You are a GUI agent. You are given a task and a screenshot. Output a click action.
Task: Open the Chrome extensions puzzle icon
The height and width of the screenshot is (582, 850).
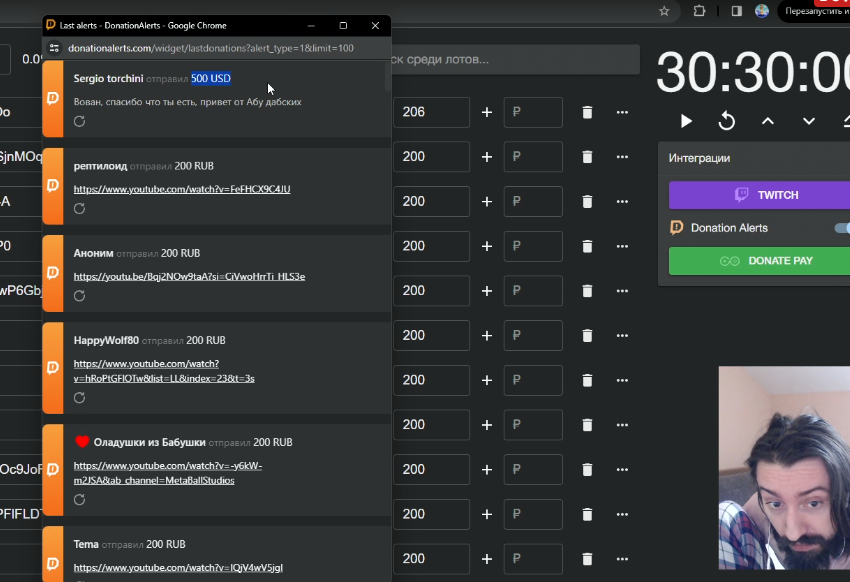[700, 11]
